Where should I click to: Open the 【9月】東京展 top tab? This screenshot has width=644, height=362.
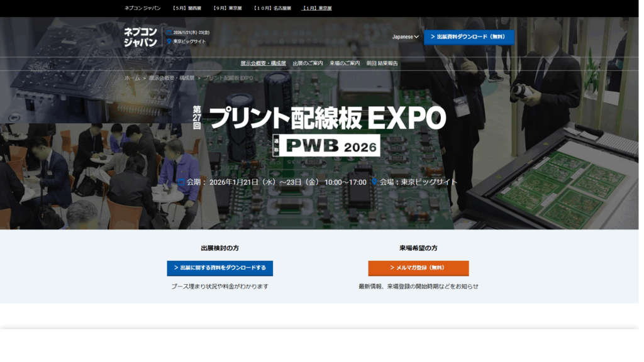point(228,8)
